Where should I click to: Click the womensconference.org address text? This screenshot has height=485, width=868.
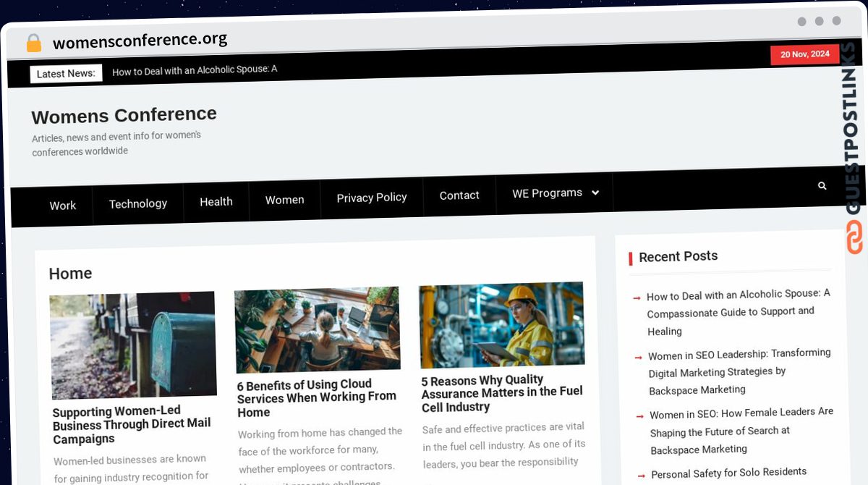coord(140,41)
